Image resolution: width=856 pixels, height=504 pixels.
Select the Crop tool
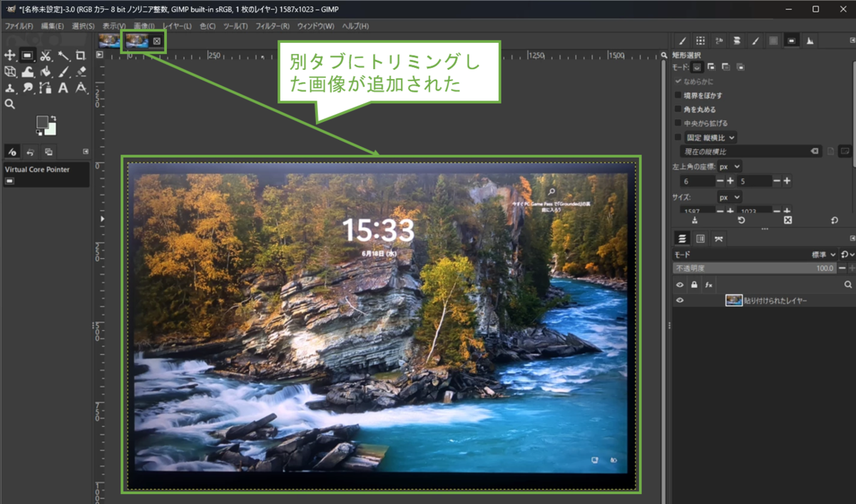(x=81, y=55)
